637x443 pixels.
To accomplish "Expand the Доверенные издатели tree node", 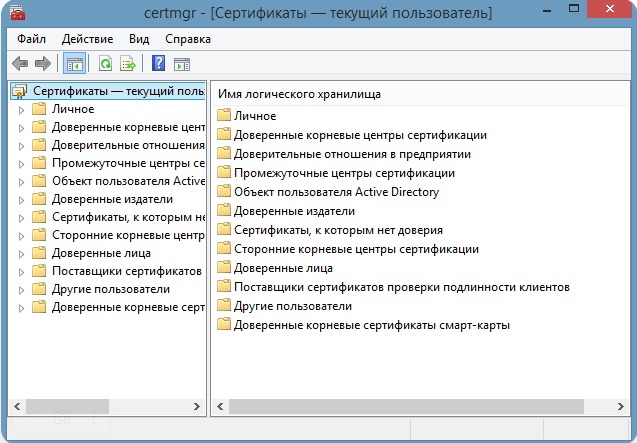I will click(x=21, y=199).
